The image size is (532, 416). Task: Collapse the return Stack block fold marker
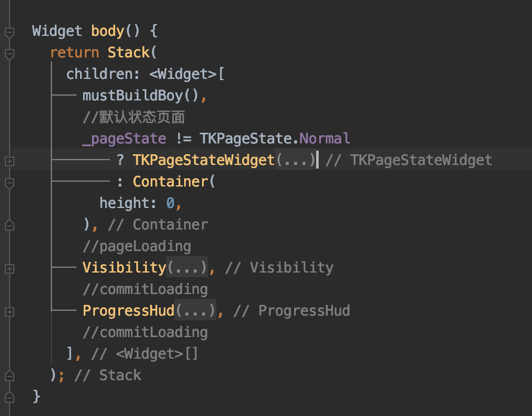[9, 54]
